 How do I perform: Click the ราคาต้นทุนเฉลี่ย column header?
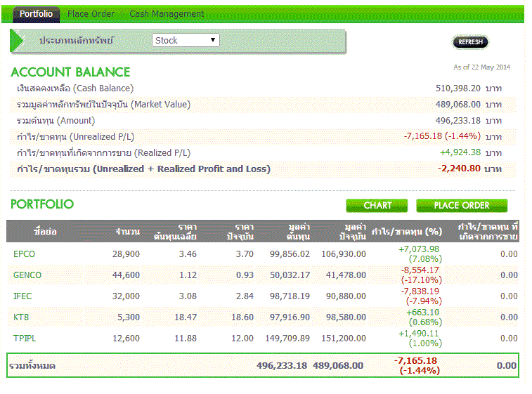(178, 232)
